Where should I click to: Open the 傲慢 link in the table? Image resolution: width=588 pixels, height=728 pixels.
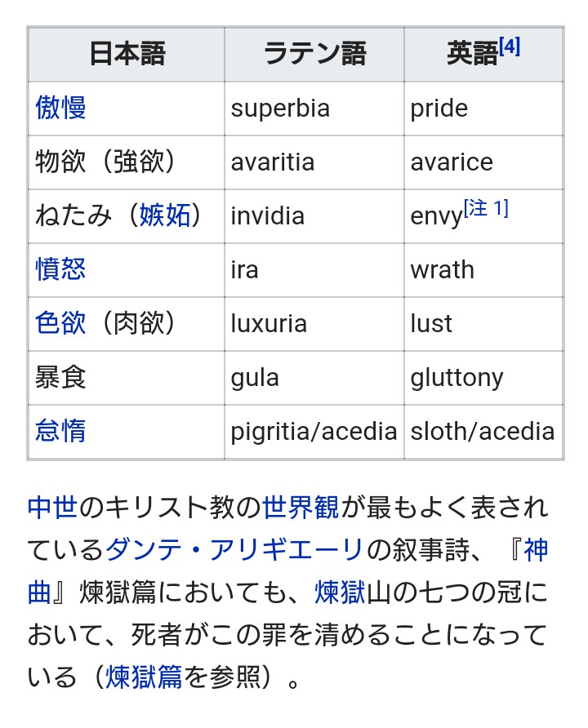tap(61, 108)
